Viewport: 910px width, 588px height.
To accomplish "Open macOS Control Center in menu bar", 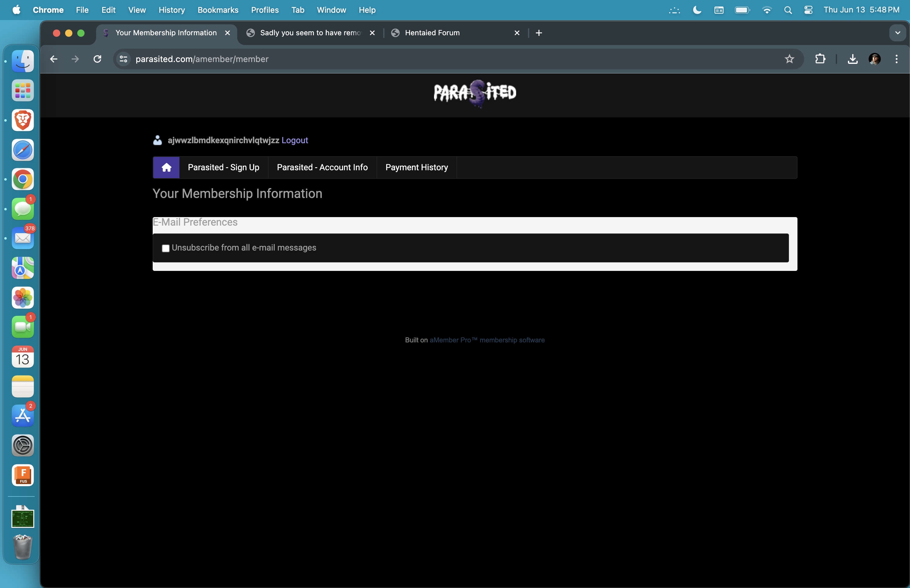I will (808, 10).
